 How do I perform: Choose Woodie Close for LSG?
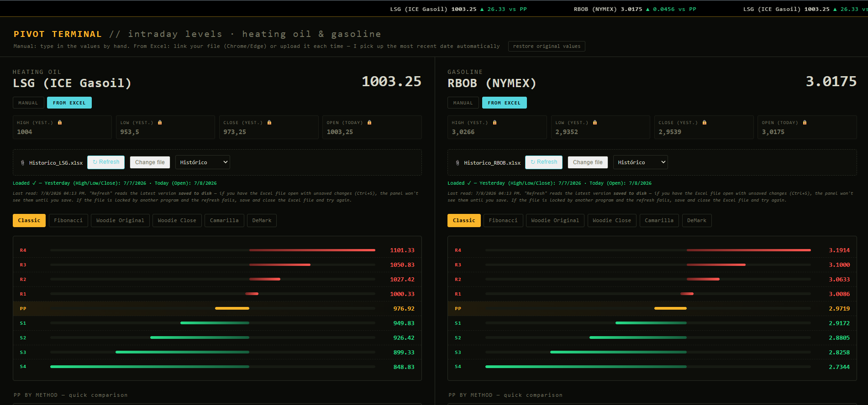tap(177, 220)
